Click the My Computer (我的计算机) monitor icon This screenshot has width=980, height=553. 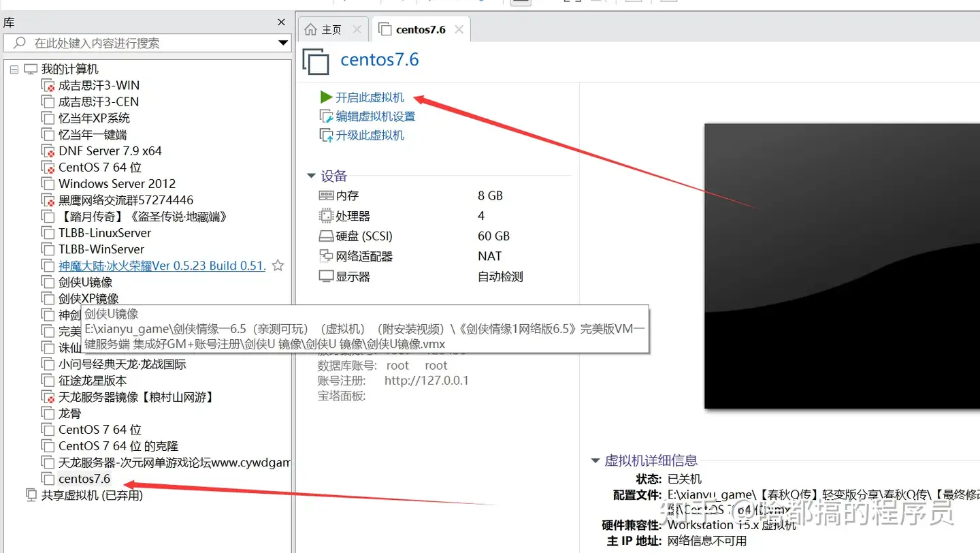(x=31, y=69)
